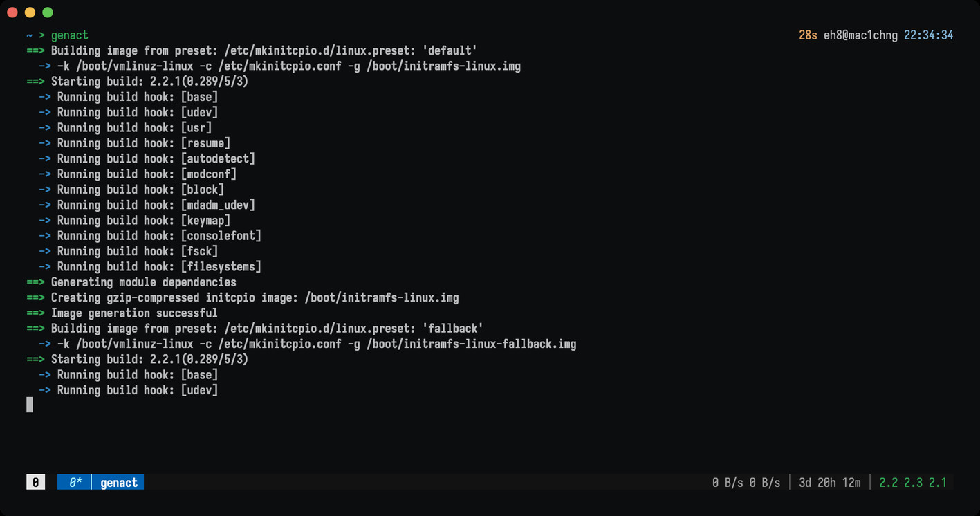Click the tilde home directory prompt symbol
980x516 pixels.
[30, 35]
